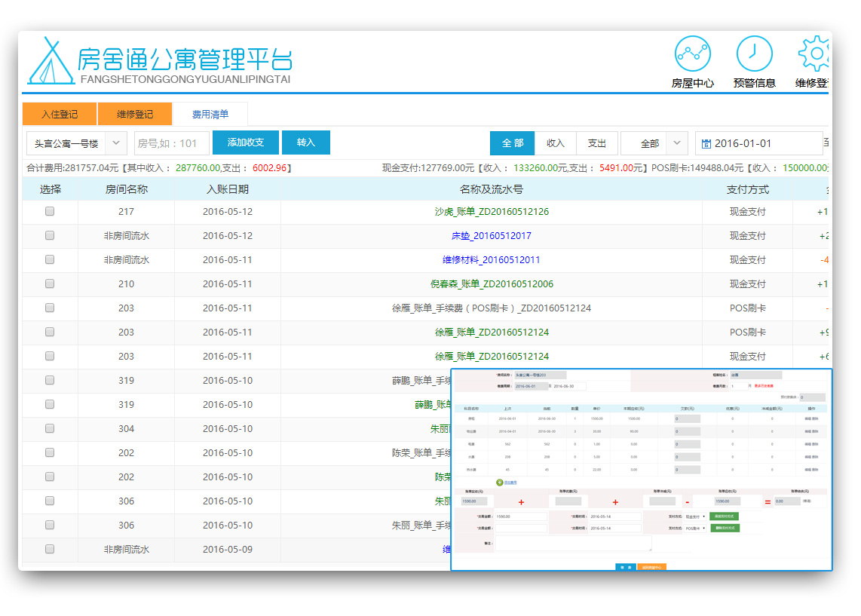Check the box for room 304 row

50,429
